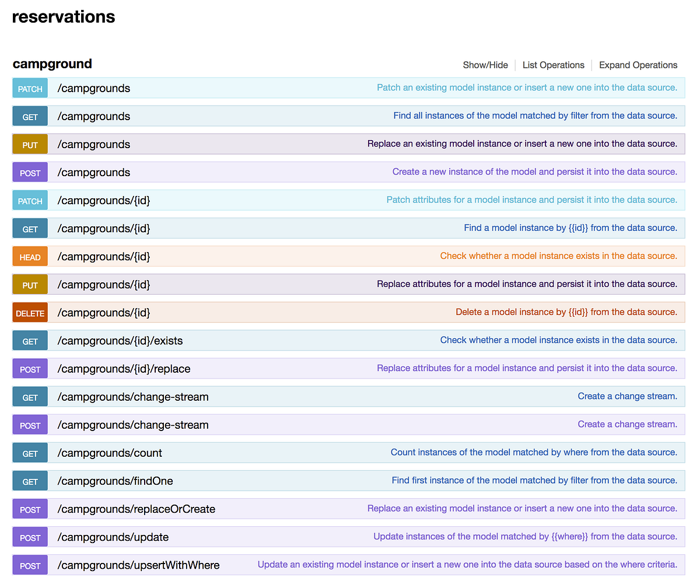Click the campground section heading
The height and width of the screenshot is (588, 700).
(x=52, y=64)
